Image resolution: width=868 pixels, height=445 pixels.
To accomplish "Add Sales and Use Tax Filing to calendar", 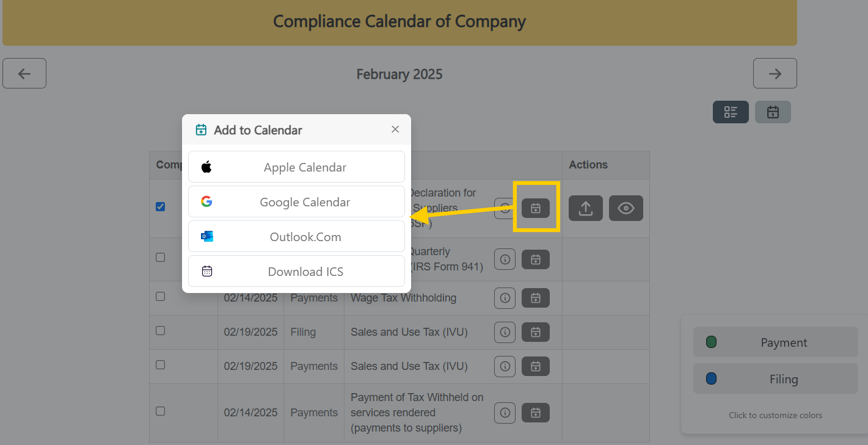I will pyautogui.click(x=536, y=332).
